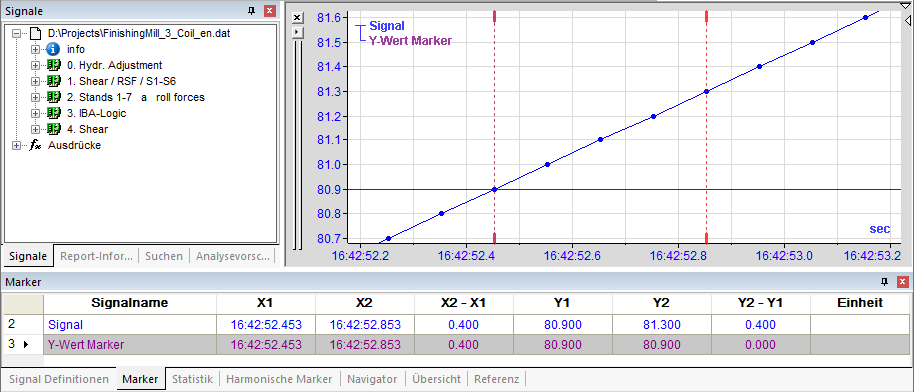Viewport: 914px width, 392px height.
Task: Click Signal name cell in row 2
Action: (129, 325)
